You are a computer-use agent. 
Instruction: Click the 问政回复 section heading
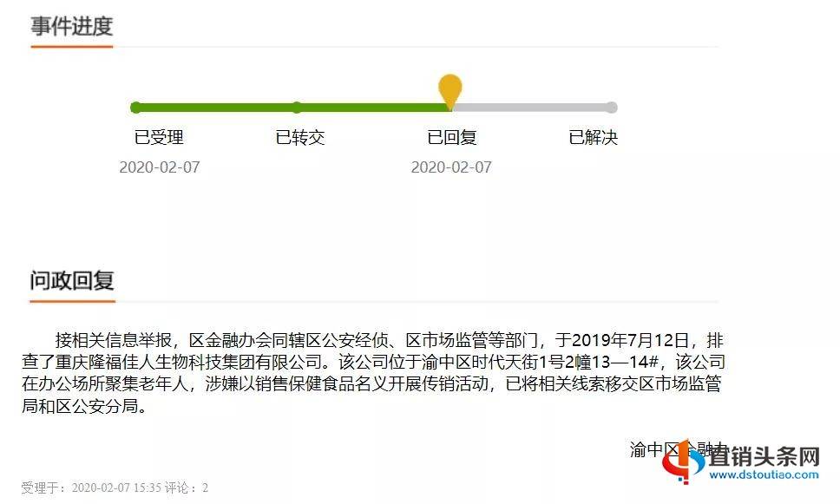click(x=72, y=281)
